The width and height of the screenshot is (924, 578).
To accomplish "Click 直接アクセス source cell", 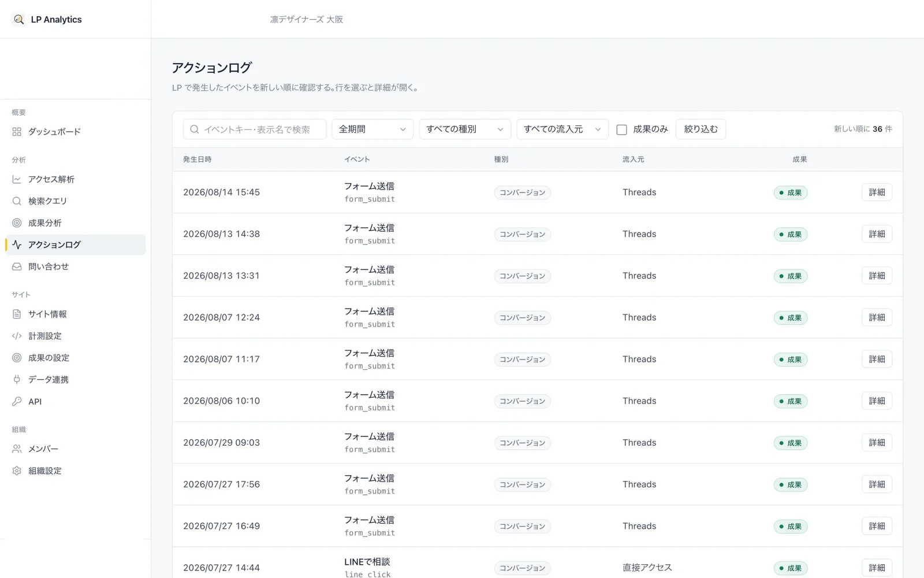I will coord(647,568).
